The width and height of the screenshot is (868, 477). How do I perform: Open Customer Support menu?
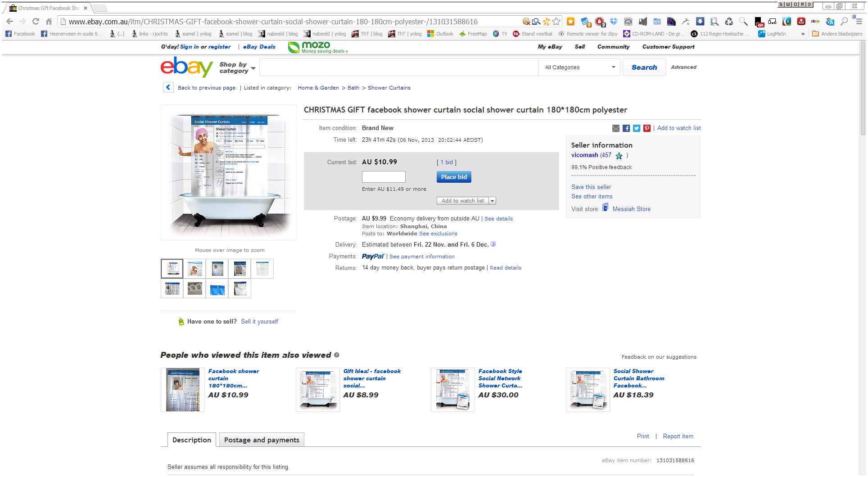(x=668, y=47)
